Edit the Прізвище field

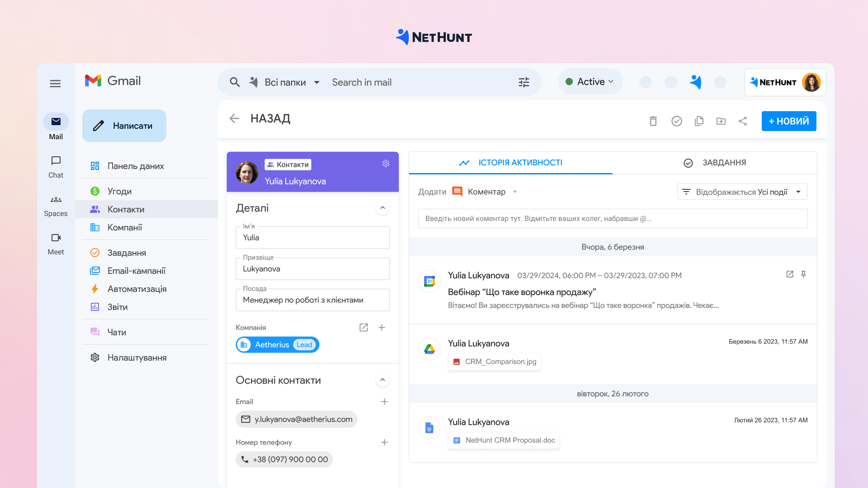313,269
